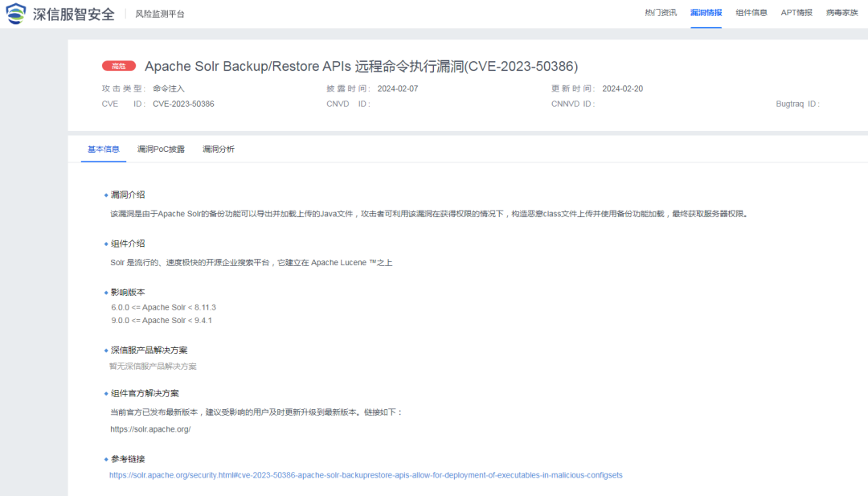
Task: Click the Bugtraq ID label
Action: (x=798, y=104)
